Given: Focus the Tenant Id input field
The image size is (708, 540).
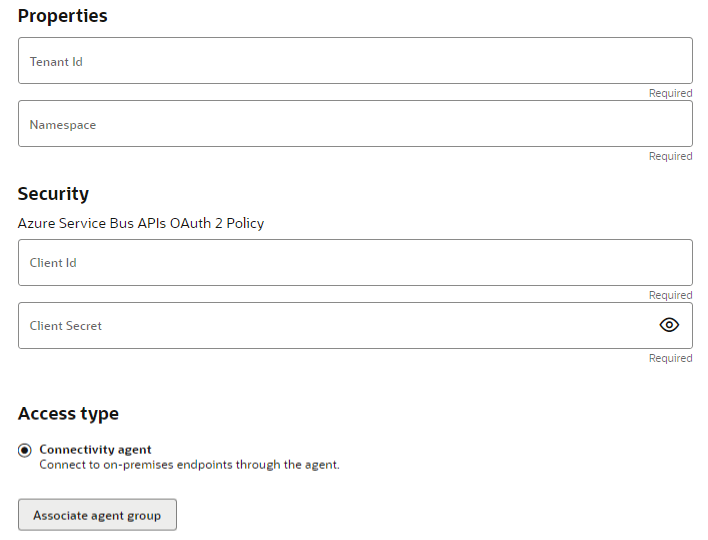Looking at the screenshot, I should point(355,61).
